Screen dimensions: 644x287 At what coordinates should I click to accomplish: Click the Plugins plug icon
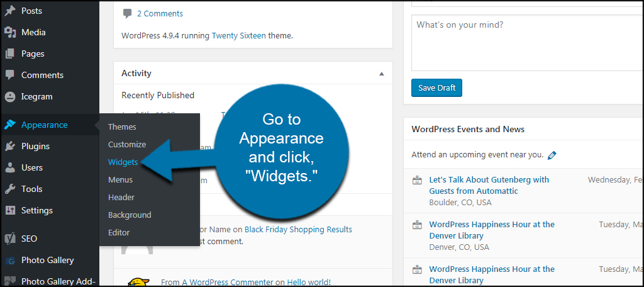(x=9, y=146)
